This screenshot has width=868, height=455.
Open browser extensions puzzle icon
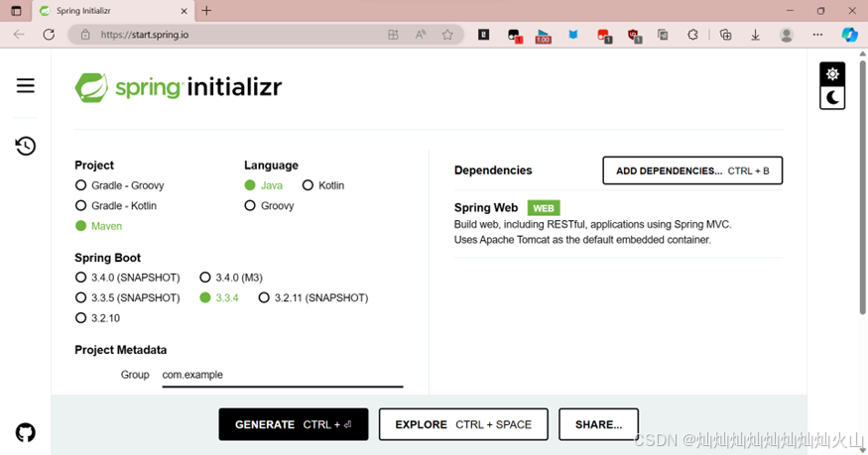coord(692,35)
